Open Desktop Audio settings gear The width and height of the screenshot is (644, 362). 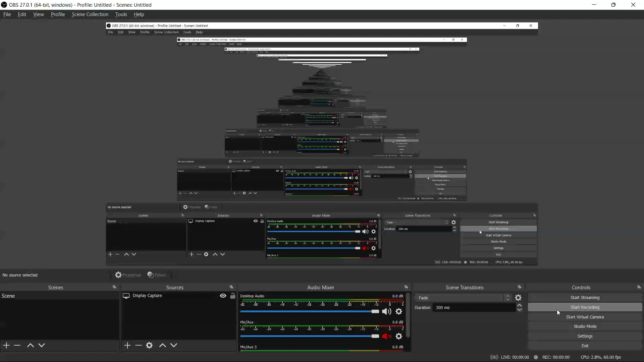[x=399, y=311]
